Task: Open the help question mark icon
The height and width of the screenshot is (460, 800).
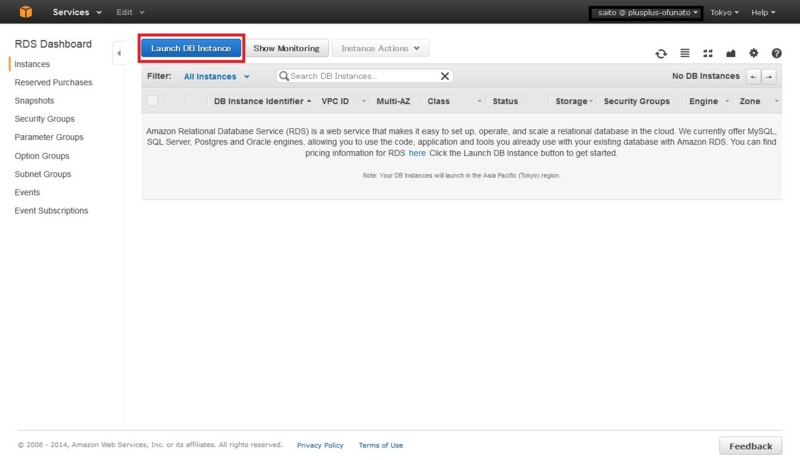Action: [777, 53]
